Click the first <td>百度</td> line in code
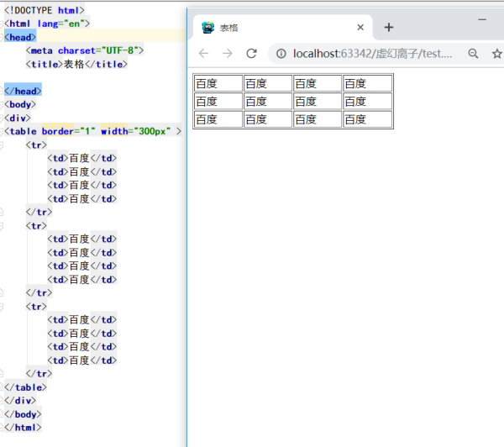The width and height of the screenshot is (504, 447). pyautogui.click(x=82, y=158)
